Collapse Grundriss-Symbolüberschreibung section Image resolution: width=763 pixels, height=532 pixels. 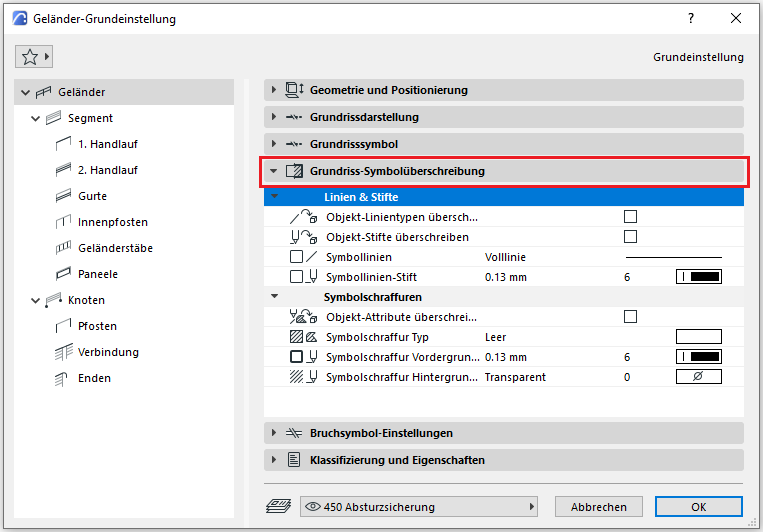click(x=275, y=171)
